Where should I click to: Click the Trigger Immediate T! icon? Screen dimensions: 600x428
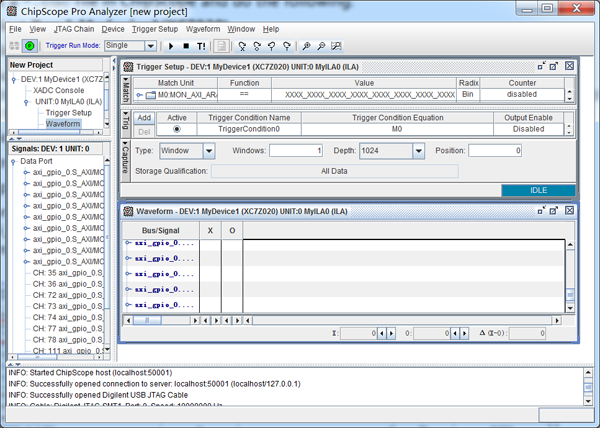(x=201, y=46)
